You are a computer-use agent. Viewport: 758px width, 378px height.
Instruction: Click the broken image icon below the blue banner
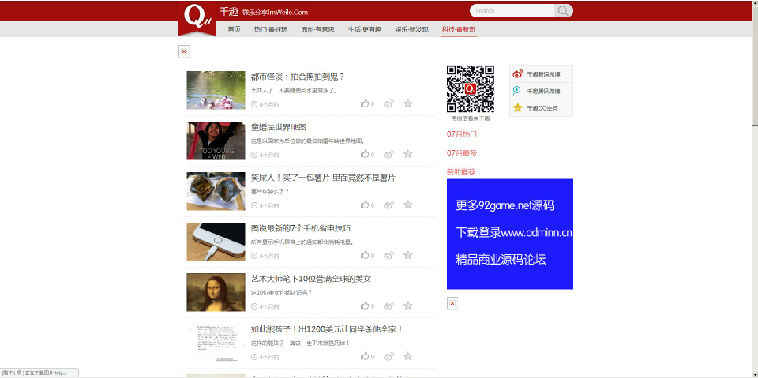pyautogui.click(x=452, y=304)
